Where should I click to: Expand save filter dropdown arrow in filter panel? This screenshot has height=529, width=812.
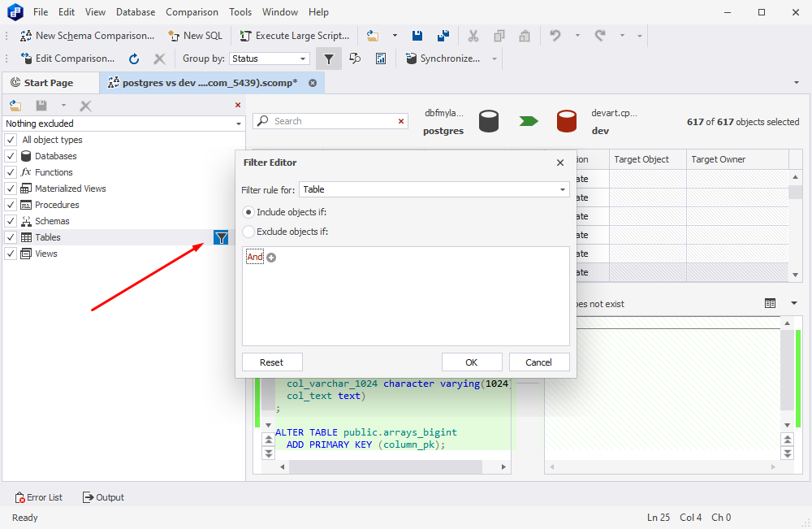63,106
